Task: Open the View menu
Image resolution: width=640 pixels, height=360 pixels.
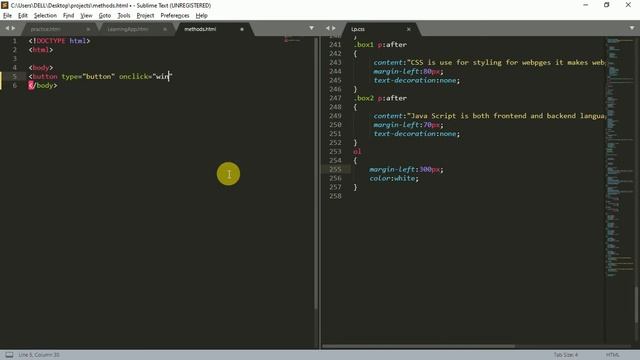Action: point(86,16)
